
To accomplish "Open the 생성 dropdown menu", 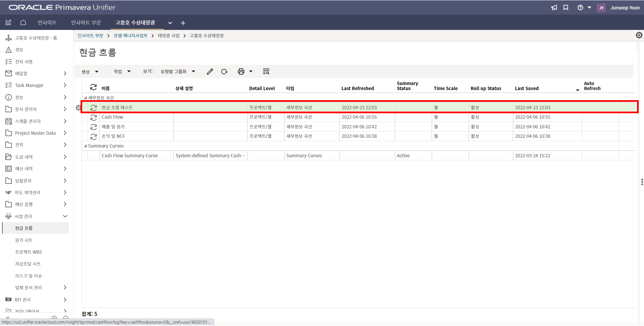I will click(x=90, y=72).
